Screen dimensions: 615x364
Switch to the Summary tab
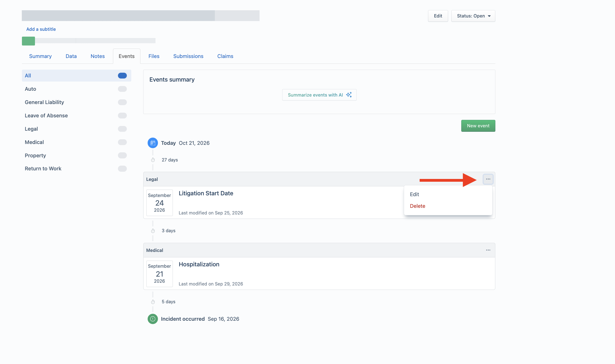pos(40,56)
